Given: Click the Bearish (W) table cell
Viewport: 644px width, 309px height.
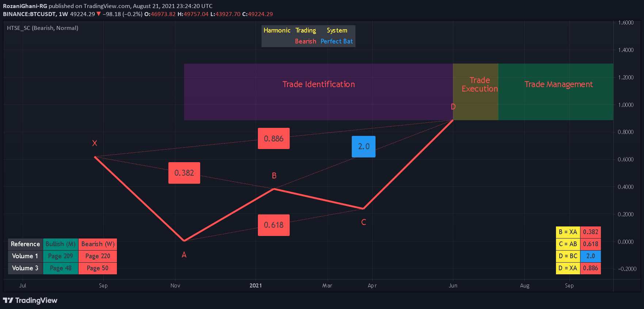Looking at the screenshot, I should pos(98,244).
